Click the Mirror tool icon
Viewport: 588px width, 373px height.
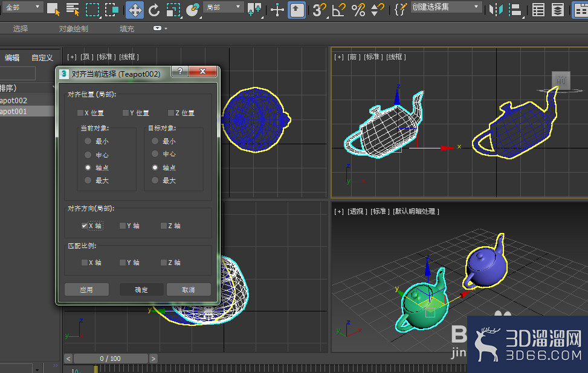point(496,10)
